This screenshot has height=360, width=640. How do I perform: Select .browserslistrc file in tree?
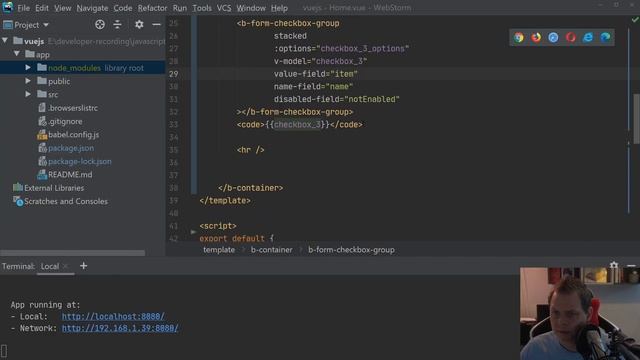tap(72, 108)
